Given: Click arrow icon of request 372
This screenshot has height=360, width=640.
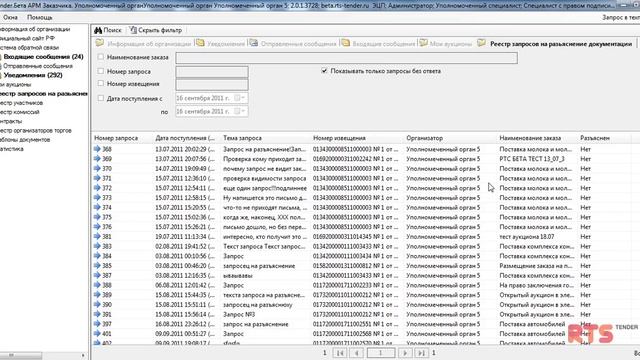Looking at the screenshot, I should (97, 188).
